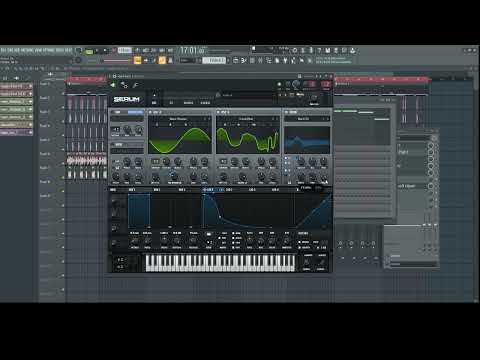Screen dimensions: 480x360
Task: Open the OSC B wavetable name dropdown
Action: [x=246, y=119]
